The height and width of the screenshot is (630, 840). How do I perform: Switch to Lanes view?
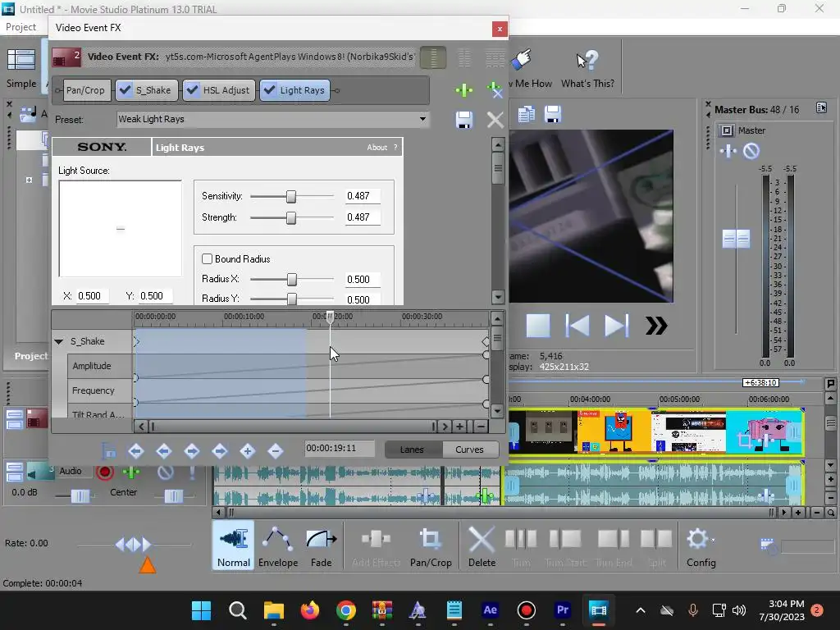click(x=412, y=450)
